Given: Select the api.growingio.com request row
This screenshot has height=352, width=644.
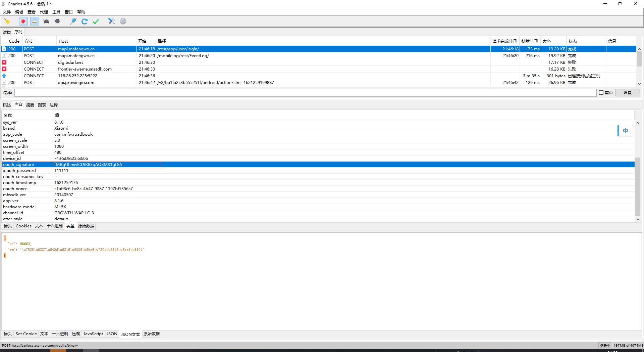Looking at the screenshot, I should [318, 83].
